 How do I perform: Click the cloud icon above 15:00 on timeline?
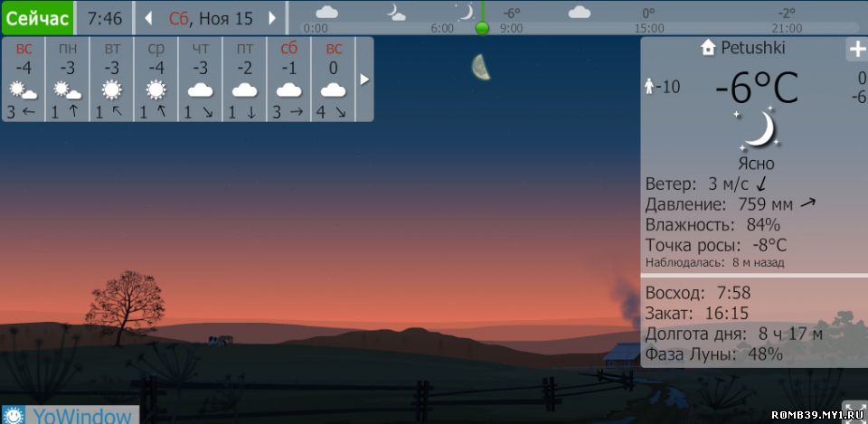(579, 12)
